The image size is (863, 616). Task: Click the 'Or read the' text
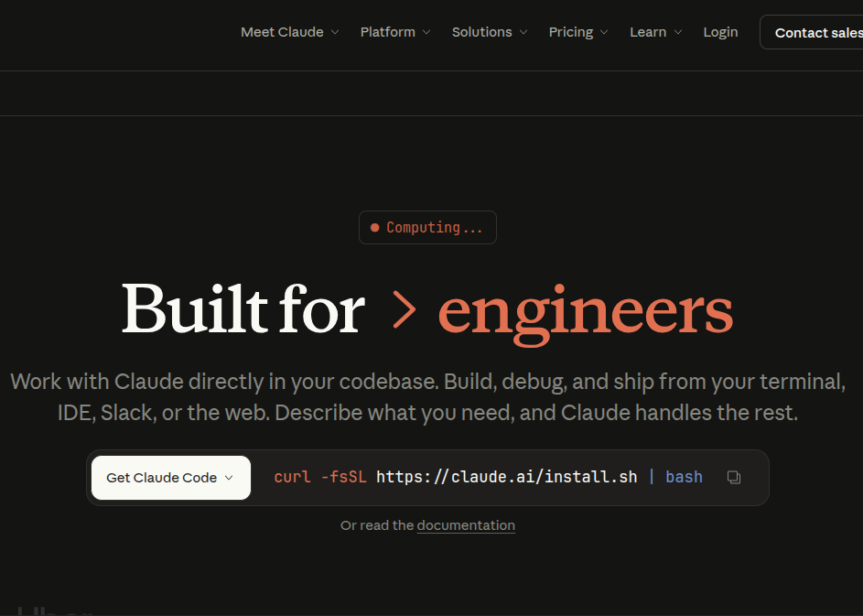click(377, 525)
